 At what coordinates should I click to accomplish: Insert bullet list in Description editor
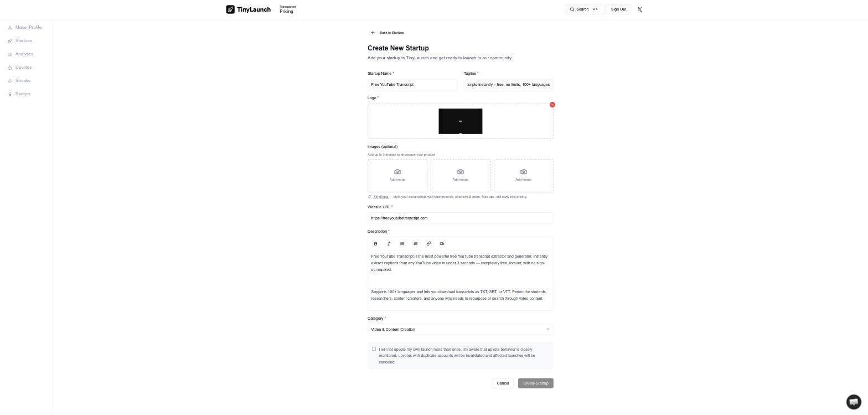(x=402, y=244)
